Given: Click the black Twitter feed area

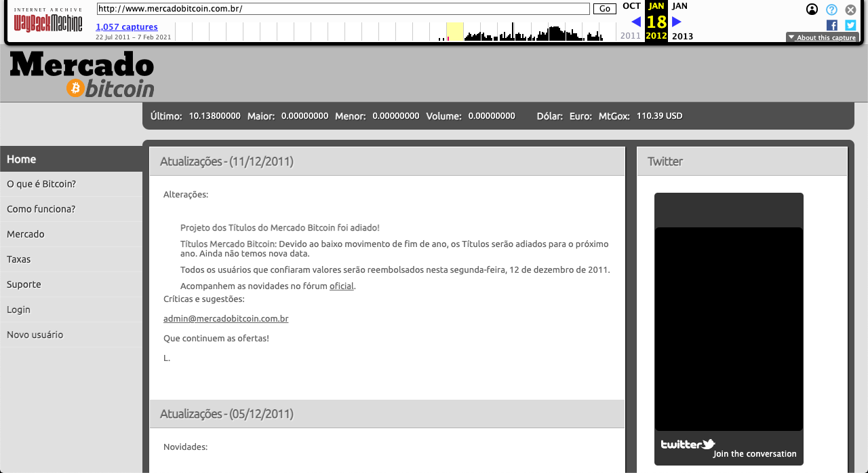Looking at the screenshot, I should [729, 329].
